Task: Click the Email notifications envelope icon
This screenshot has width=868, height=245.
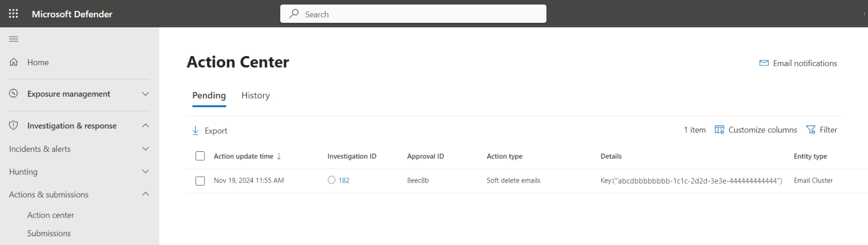Action: 764,63
